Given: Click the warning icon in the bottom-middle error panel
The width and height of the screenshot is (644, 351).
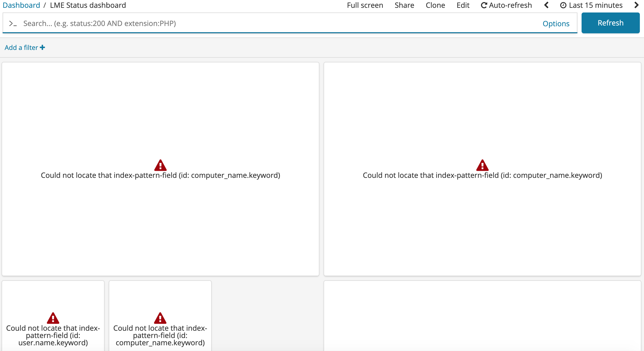Looking at the screenshot, I should [x=160, y=318].
